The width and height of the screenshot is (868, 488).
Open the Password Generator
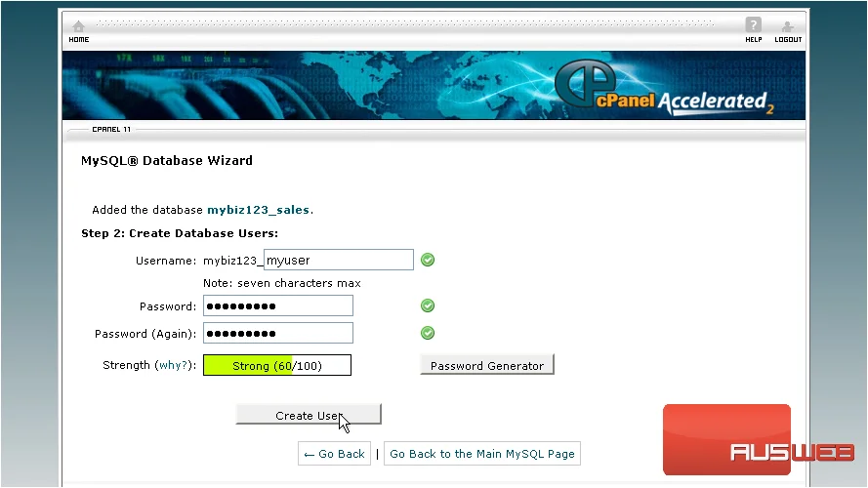pos(487,365)
